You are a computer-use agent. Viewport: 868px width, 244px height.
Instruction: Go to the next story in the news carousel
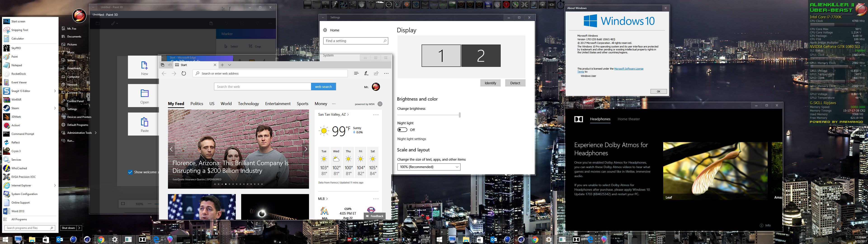coord(306,149)
